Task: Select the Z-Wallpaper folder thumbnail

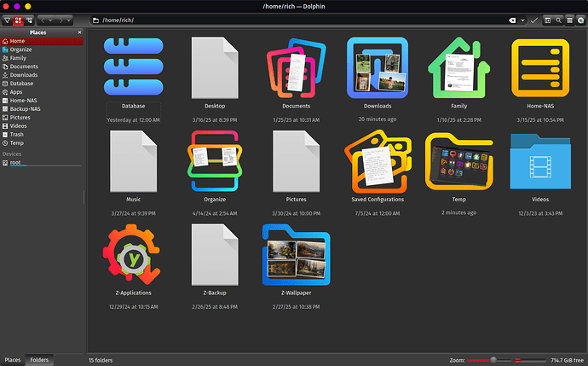Action: pyautogui.click(x=297, y=254)
